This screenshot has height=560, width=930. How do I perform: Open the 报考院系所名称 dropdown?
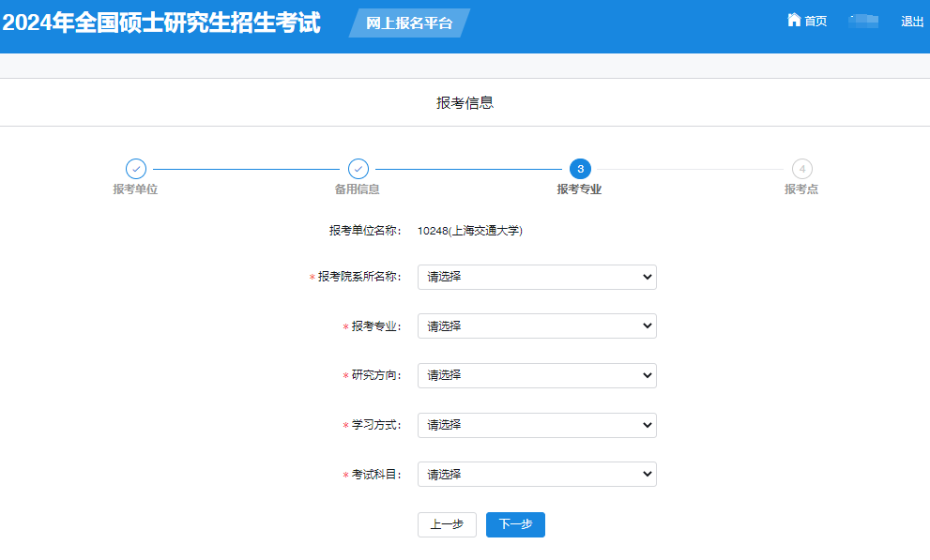[537, 277]
